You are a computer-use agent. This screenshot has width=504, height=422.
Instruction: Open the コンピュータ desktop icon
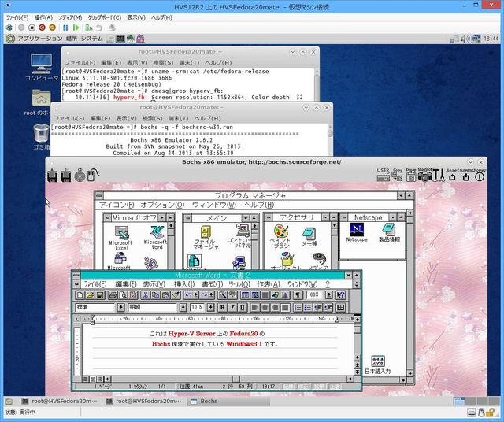[42, 68]
